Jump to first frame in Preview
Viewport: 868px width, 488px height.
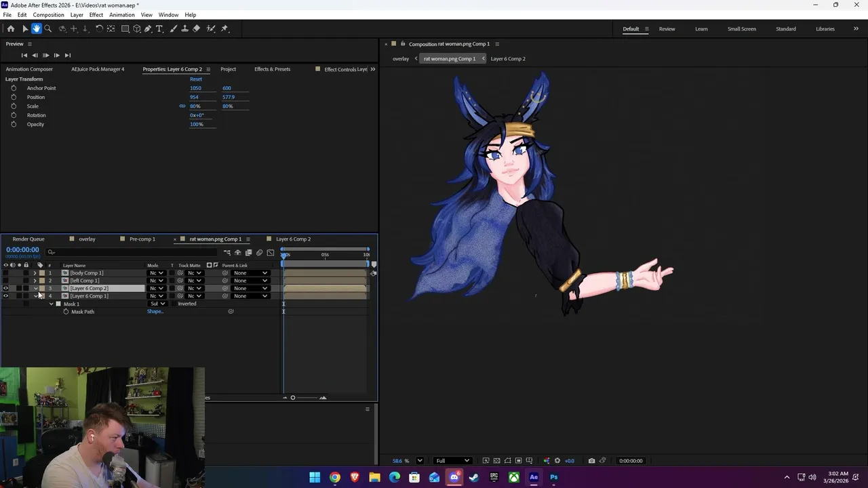coord(24,55)
